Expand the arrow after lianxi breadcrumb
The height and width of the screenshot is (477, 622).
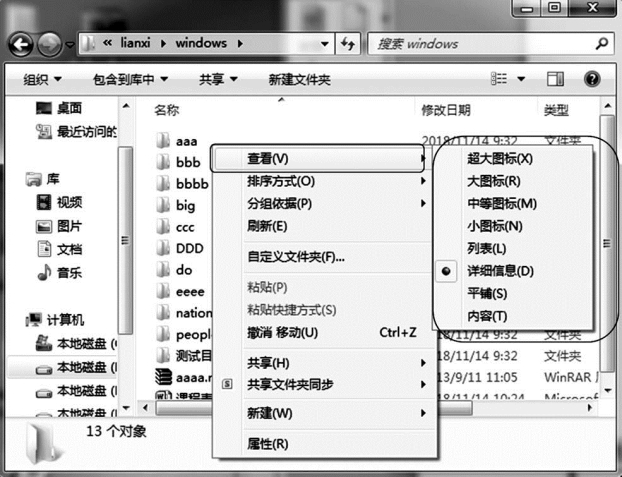click(163, 43)
